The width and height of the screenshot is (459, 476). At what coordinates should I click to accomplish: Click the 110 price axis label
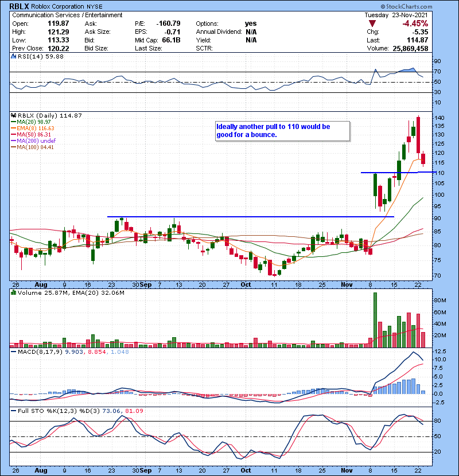(440, 173)
